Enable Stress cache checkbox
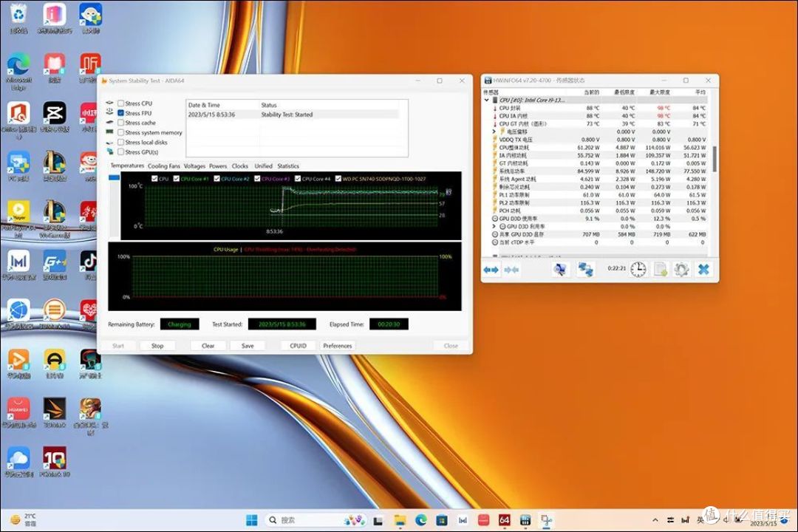This screenshot has height=532, width=798. pos(121,123)
